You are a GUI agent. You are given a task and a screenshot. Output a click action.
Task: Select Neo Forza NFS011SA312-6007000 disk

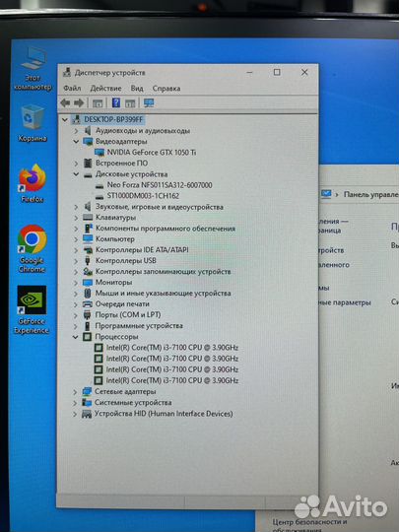point(160,185)
